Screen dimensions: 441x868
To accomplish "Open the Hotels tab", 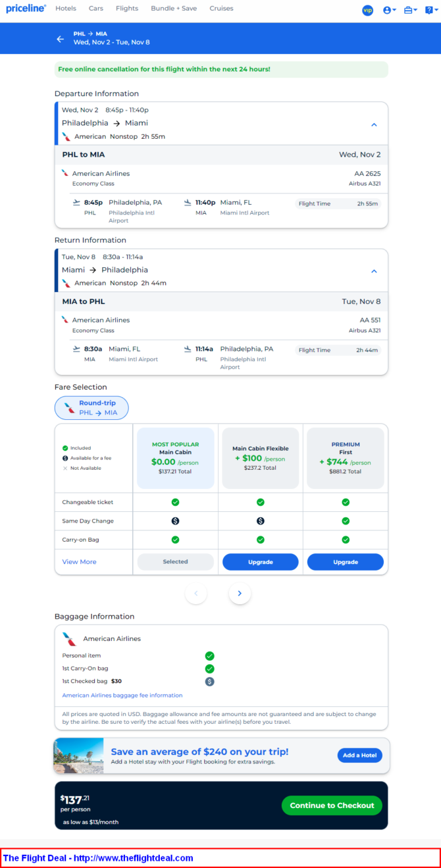I will coord(66,9).
